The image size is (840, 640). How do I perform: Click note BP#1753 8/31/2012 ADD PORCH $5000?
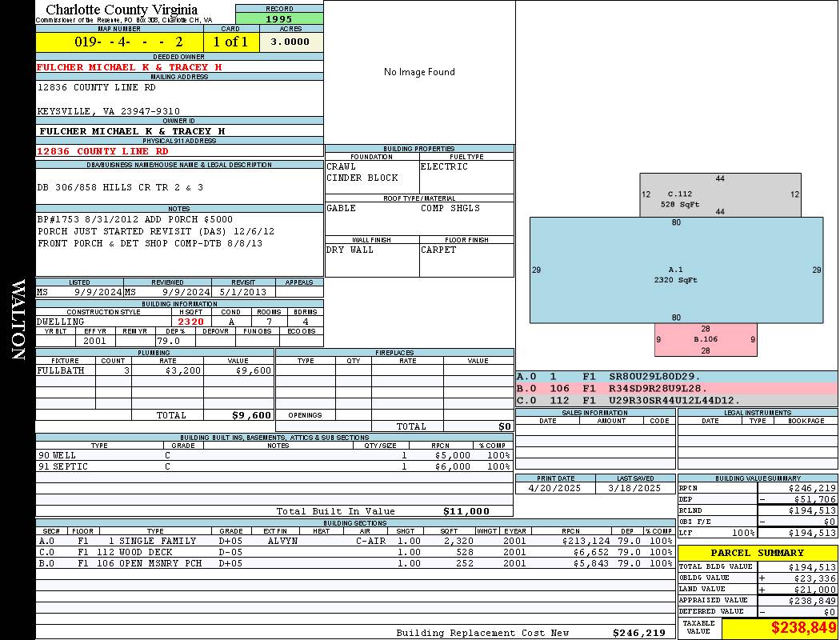(135, 219)
